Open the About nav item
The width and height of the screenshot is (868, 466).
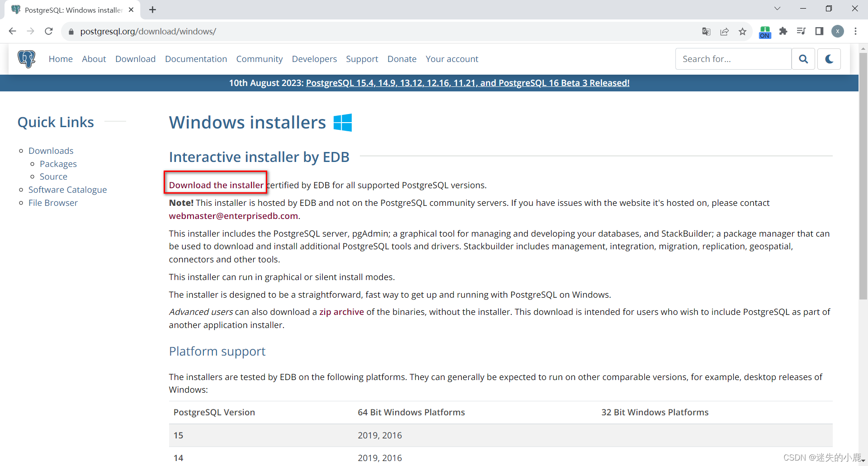point(94,59)
